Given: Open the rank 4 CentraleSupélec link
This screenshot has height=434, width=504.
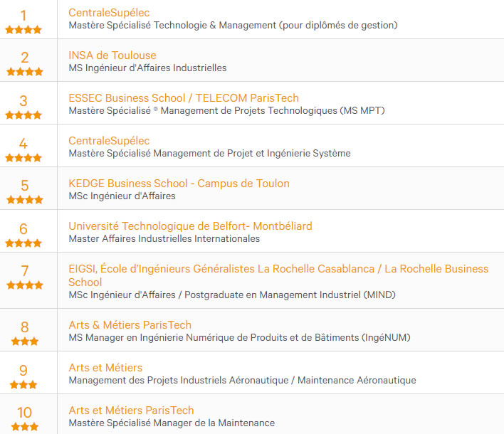Looking at the screenshot, I should point(109,141).
